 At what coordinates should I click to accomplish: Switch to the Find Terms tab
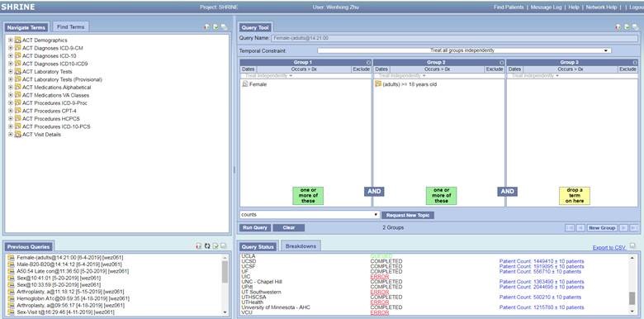point(71,27)
